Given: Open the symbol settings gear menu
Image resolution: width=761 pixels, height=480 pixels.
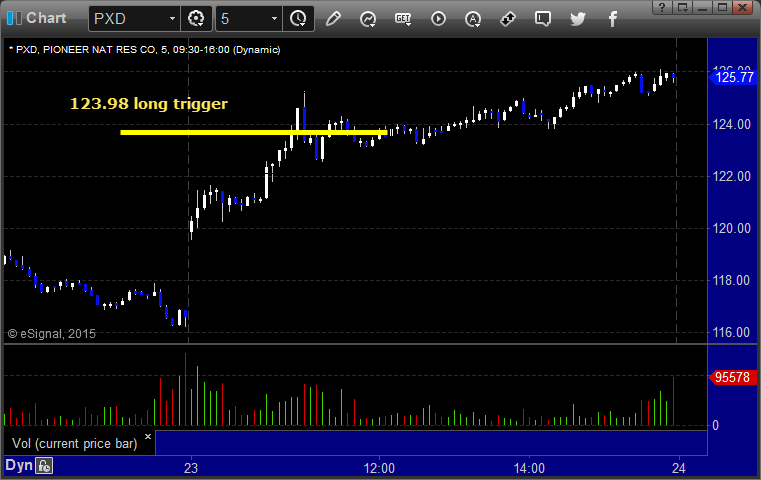Looking at the screenshot, I should 196,19.
